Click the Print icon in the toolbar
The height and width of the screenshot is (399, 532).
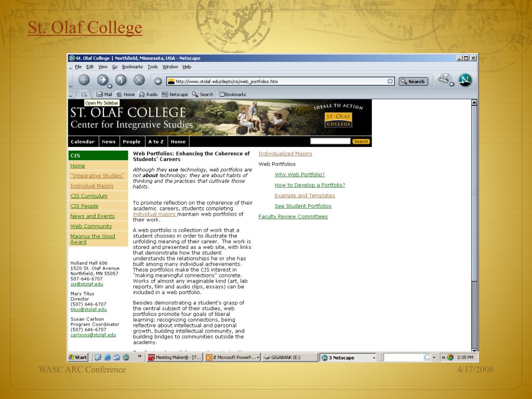tap(444, 79)
